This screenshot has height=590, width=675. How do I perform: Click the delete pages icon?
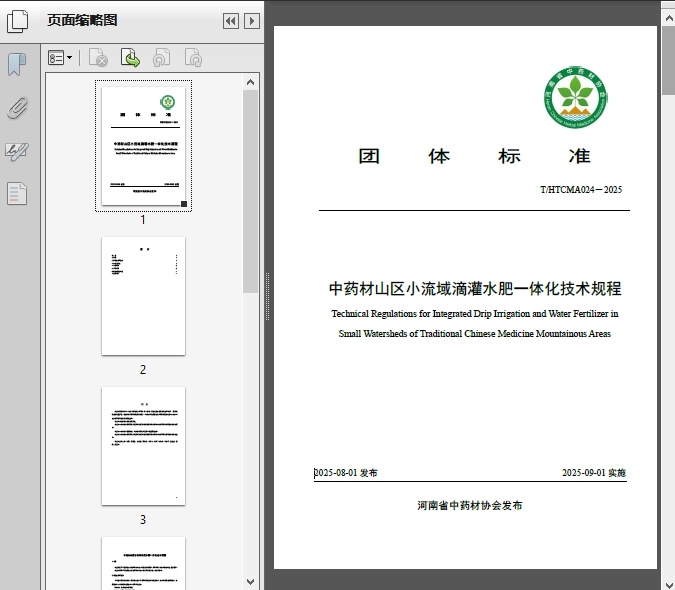point(98,59)
